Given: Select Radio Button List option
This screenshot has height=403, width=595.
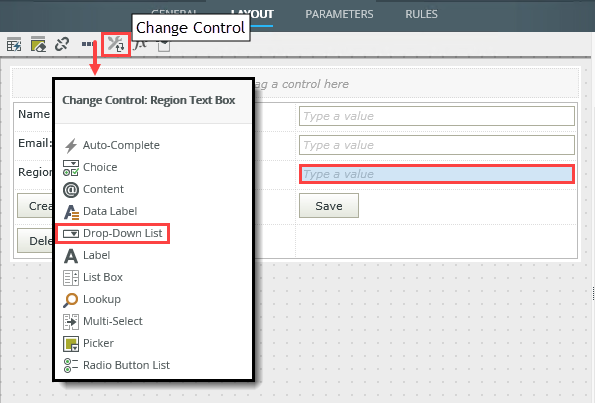Looking at the screenshot, I should (116, 365).
